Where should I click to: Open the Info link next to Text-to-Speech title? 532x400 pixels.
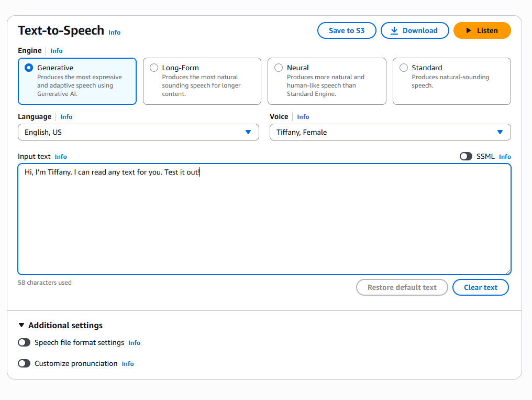(114, 33)
